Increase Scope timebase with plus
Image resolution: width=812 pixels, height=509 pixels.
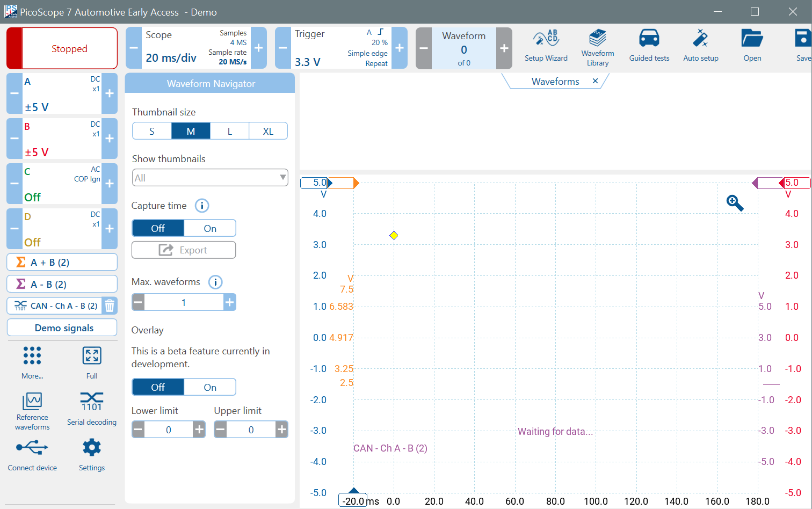tap(259, 48)
